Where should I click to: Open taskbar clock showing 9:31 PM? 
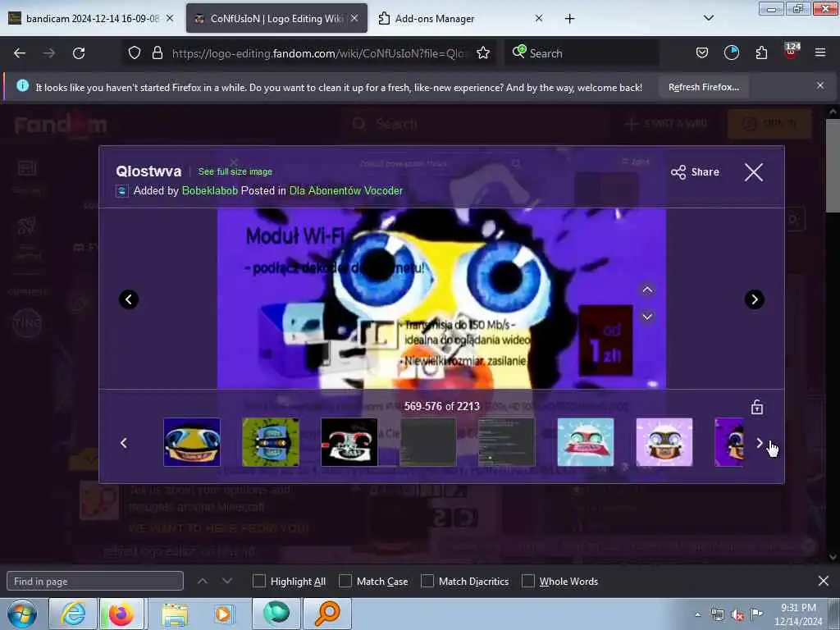click(798, 614)
